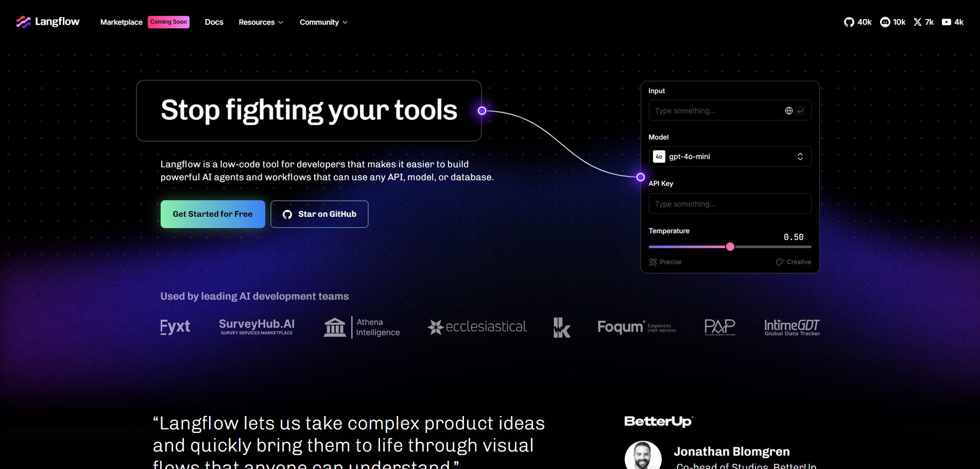Click the 'Input' label in the panel
The image size is (980, 469).
(x=657, y=91)
